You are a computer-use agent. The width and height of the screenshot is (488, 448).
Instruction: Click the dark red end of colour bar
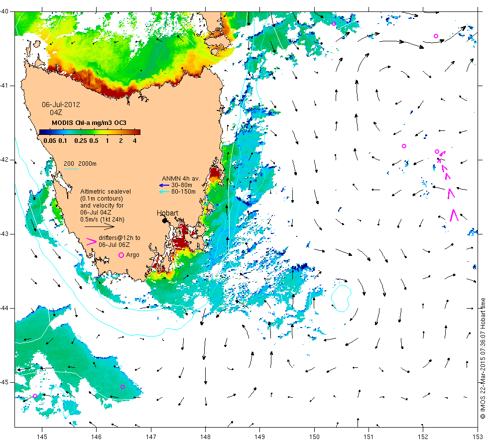[x=137, y=132]
